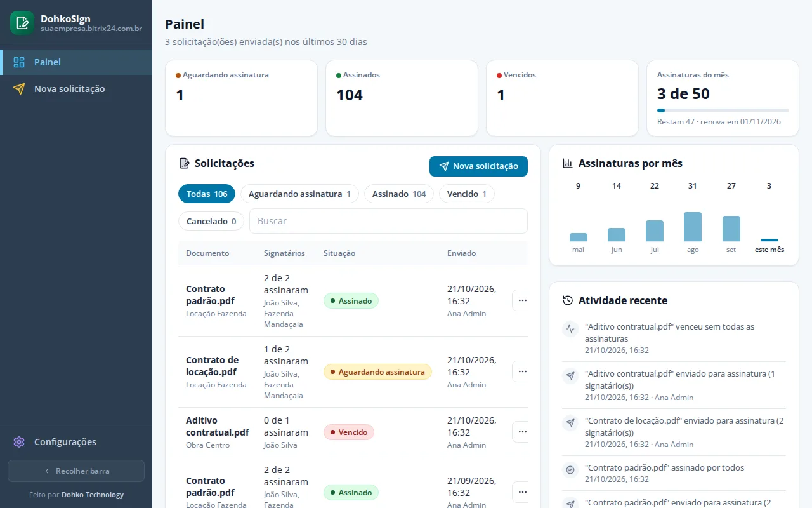Screen dimensions: 812x508
Task: Collapse the sidebar with Recolher barra
Action: [76, 471]
